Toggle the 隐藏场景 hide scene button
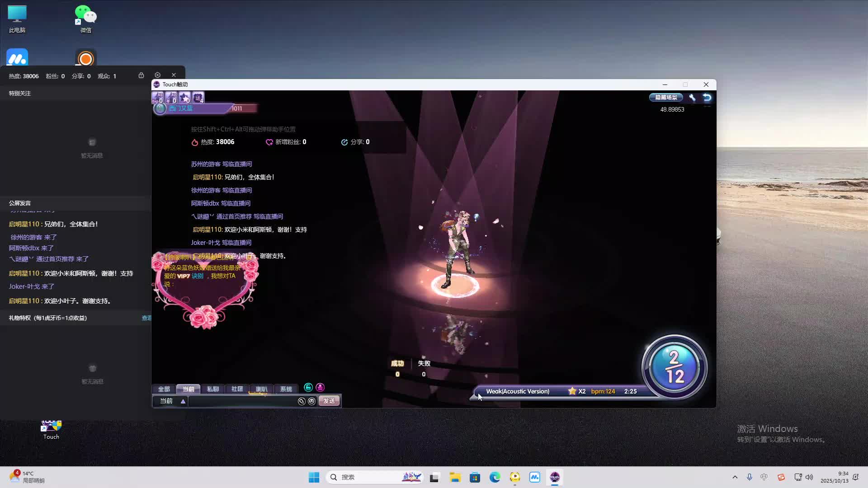This screenshot has width=868, height=488. tap(666, 98)
